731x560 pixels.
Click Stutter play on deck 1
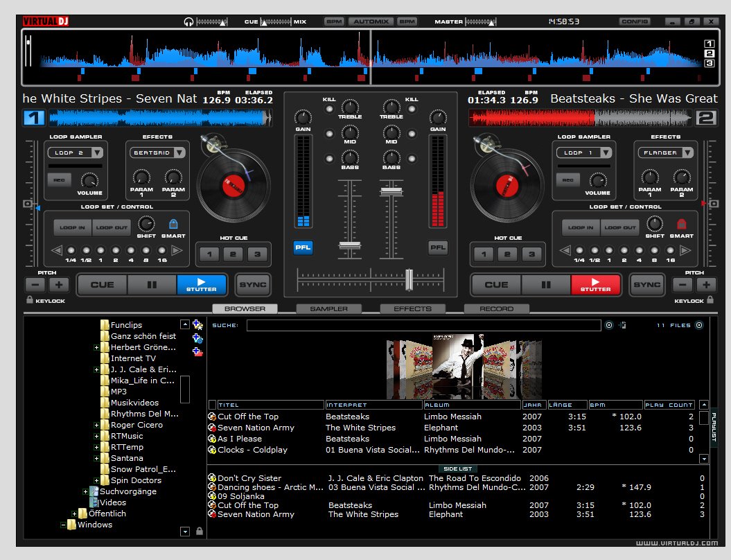202,284
